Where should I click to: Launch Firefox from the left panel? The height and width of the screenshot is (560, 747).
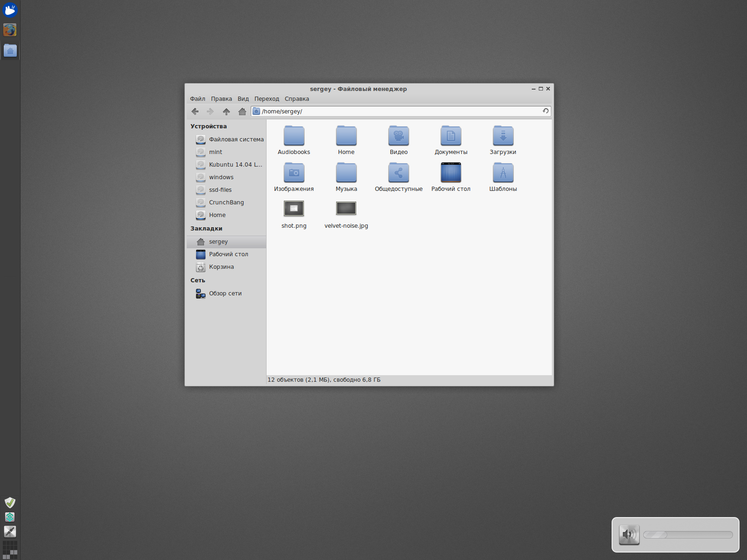tap(10, 30)
